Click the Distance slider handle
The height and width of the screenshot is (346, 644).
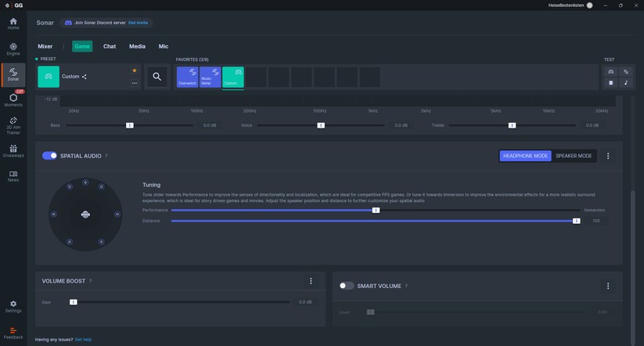[577, 221]
